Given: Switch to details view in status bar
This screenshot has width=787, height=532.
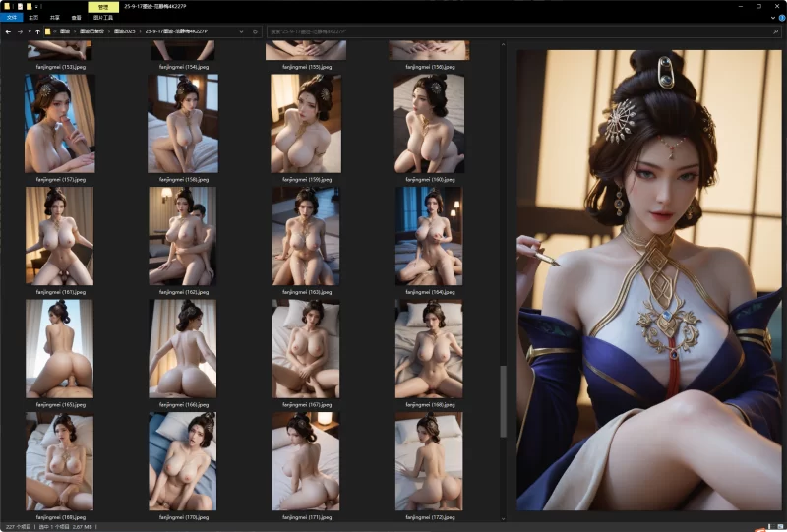Looking at the screenshot, I should [x=771, y=527].
